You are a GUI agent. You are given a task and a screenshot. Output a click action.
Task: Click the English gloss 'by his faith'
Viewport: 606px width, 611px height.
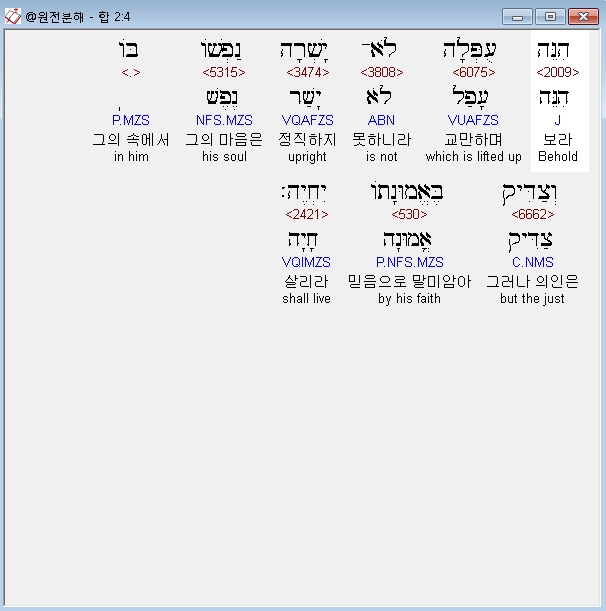point(409,299)
